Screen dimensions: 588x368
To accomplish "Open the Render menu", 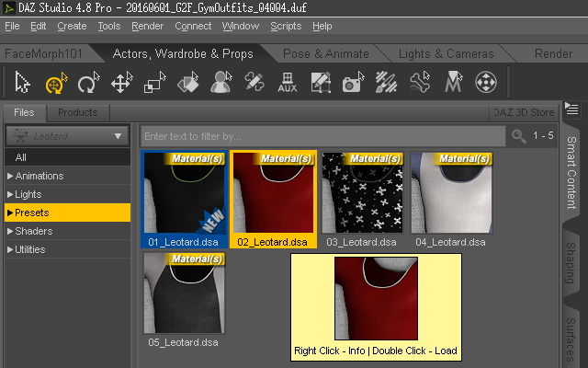I will (147, 27).
